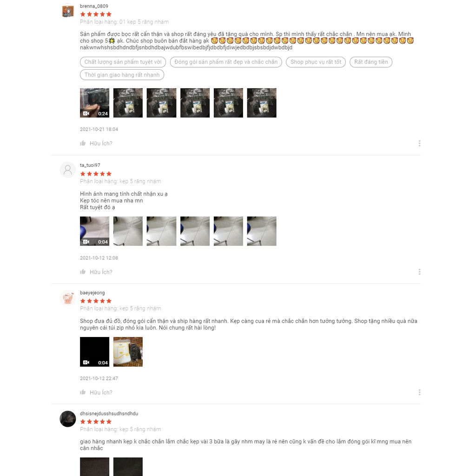This screenshot has height=476, width=476.
Task: Open ta_tuoi97's default avatar icon
Action: pyautogui.click(x=68, y=170)
